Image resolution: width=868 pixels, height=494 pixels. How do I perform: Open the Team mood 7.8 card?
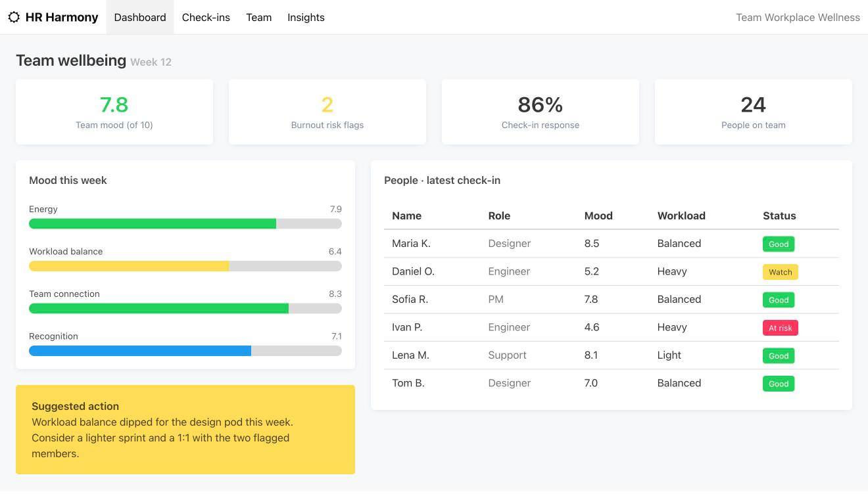tap(114, 112)
